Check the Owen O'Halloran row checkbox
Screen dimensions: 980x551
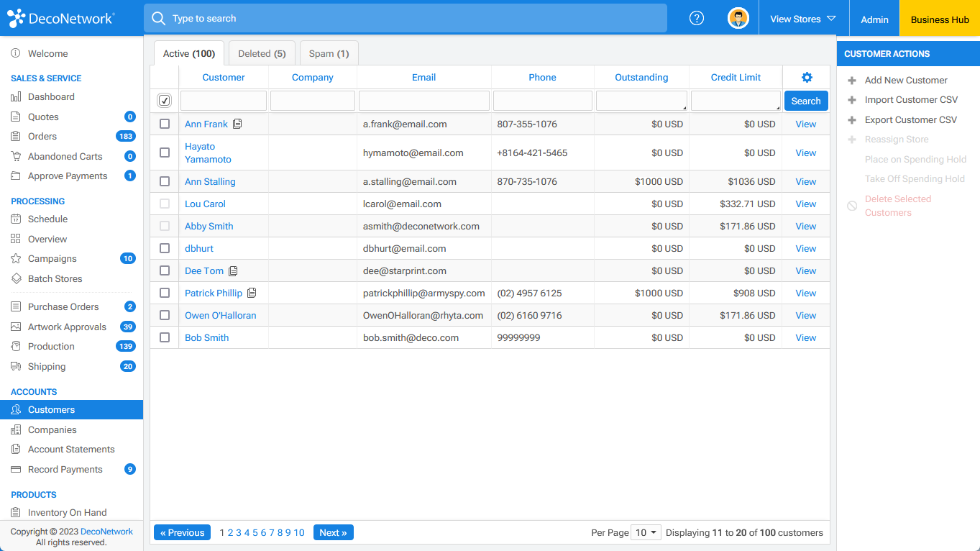[165, 315]
